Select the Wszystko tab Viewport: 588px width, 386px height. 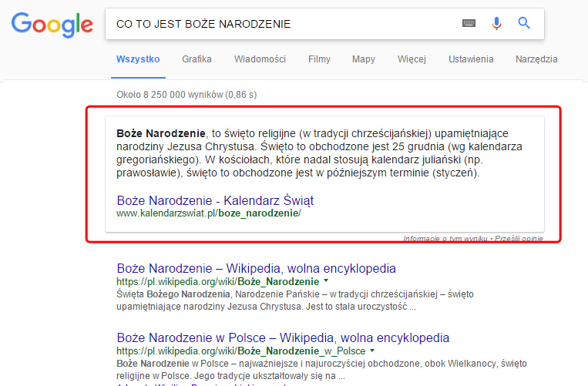(x=138, y=59)
